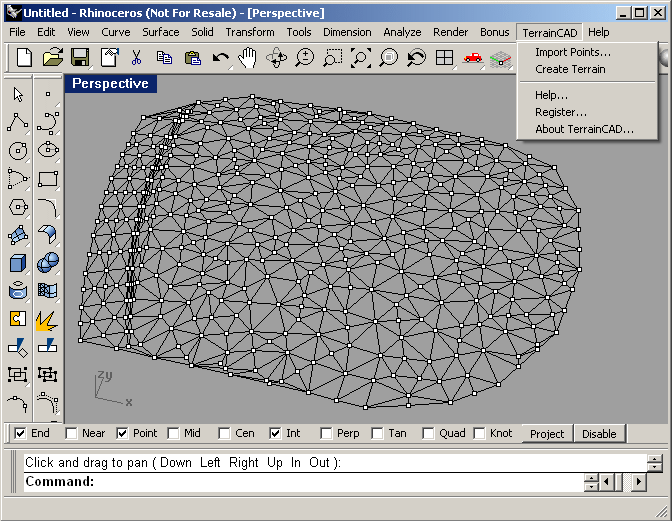Click the red car icon
This screenshot has width=672, height=521.
tap(473, 57)
